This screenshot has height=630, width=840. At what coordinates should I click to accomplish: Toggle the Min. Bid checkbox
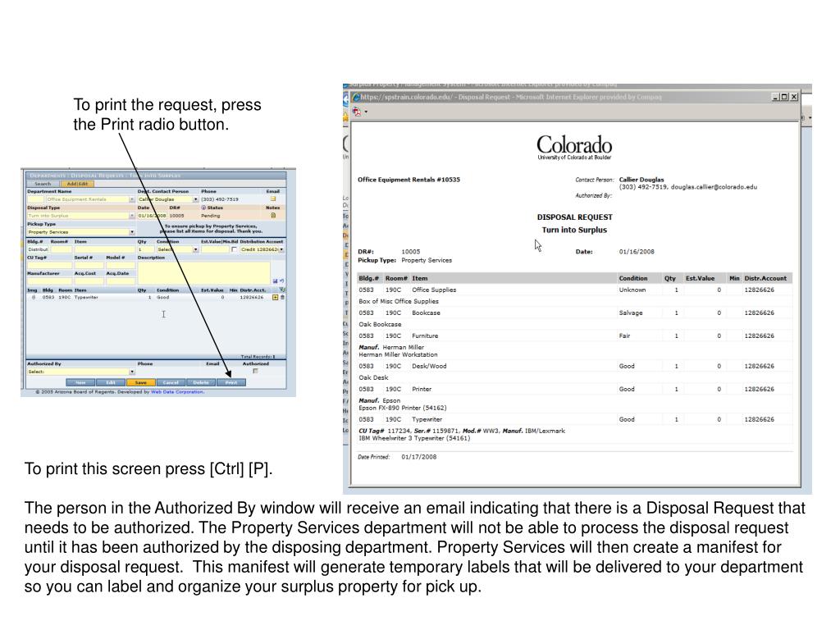tap(234, 249)
